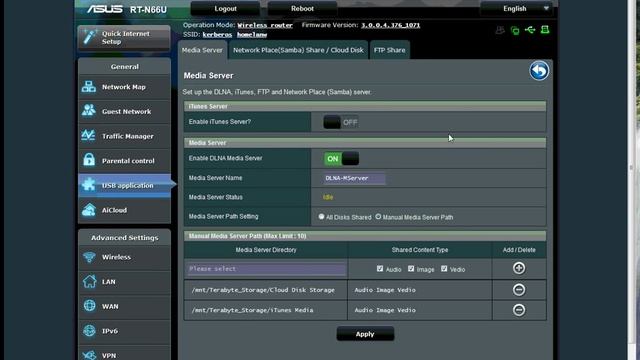This screenshot has width=640, height=360.
Task: Switch to the Media Server tab
Action: click(x=202, y=50)
